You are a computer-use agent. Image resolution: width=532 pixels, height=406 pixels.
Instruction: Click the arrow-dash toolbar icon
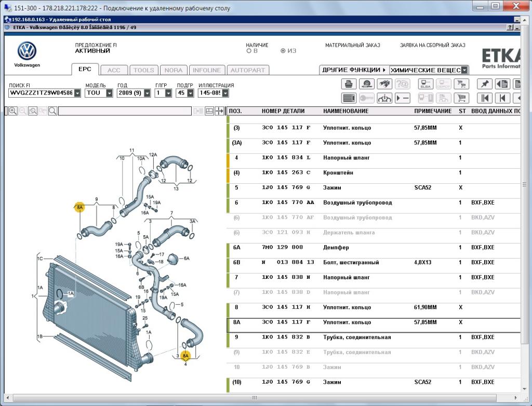pos(403,98)
